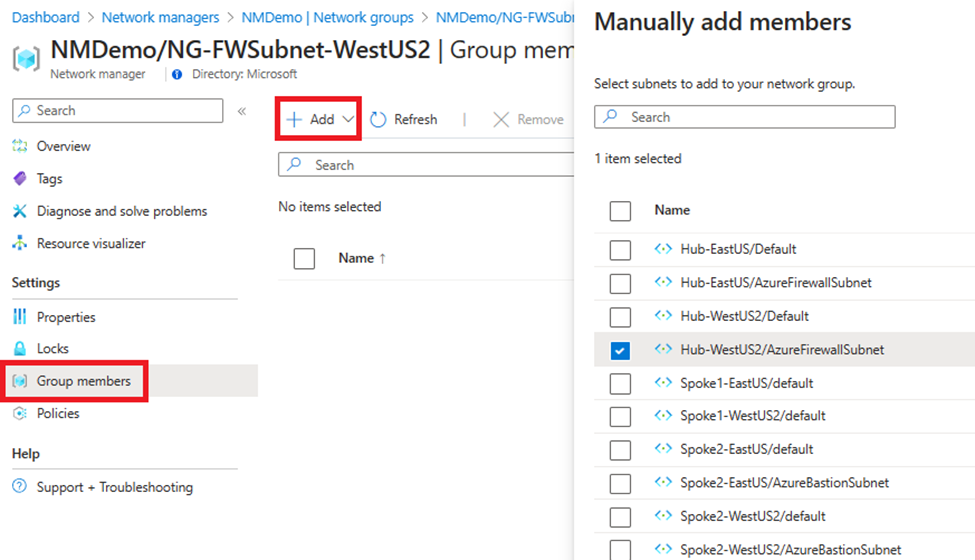Click the Properties bars icon
This screenshot has width=975, height=560.
point(20,317)
